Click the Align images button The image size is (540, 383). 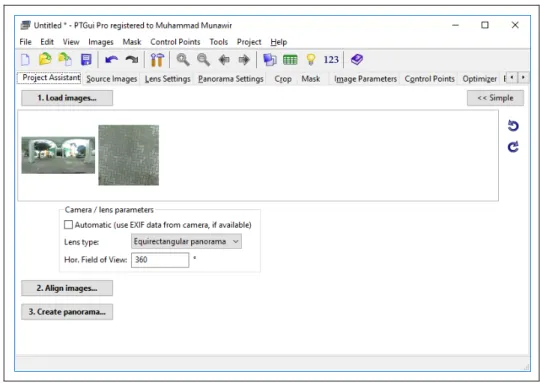click(x=67, y=288)
